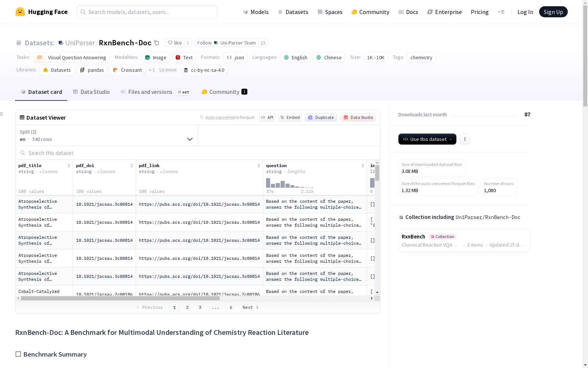The width and height of the screenshot is (588, 368).
Task: Like the RxnBench-Doc dataset
Action: [x=175, y=43]
